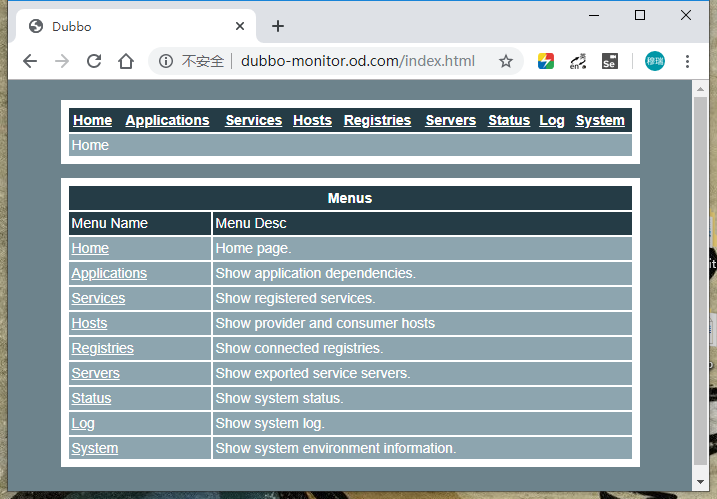Screen dimensions: 717x499
Task: Go back with the browser back arrow
Action: (x=30, y=61)
